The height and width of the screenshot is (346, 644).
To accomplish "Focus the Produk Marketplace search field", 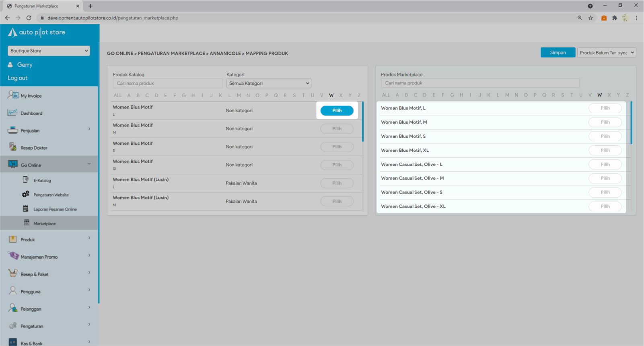I will (480, 83).
